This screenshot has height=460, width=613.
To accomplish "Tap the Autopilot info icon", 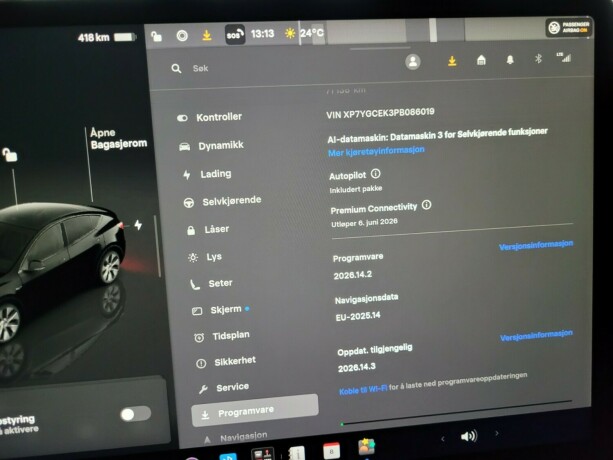I will click(x=375, y=173).
